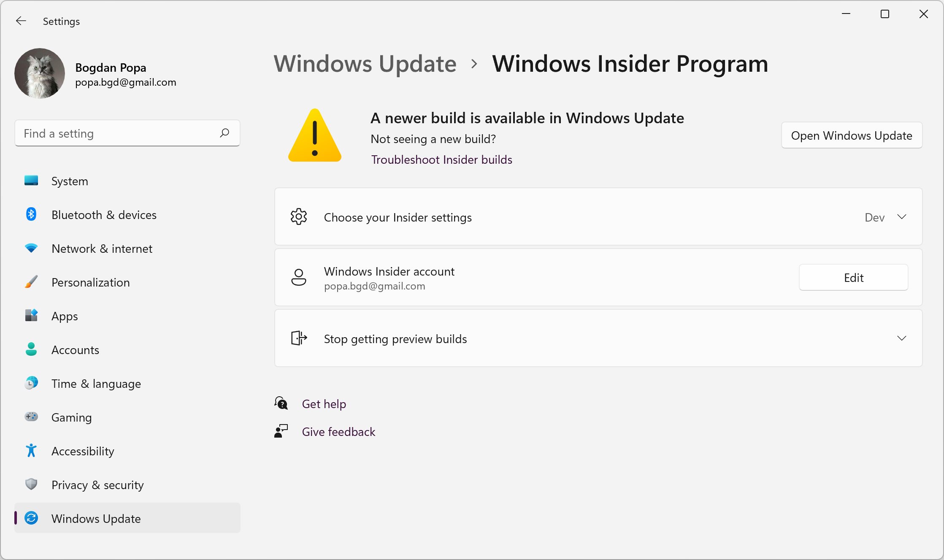Screen dimensions: 944x560
Task: Click the Find a setting search box
Action: (x=118, y=133)
